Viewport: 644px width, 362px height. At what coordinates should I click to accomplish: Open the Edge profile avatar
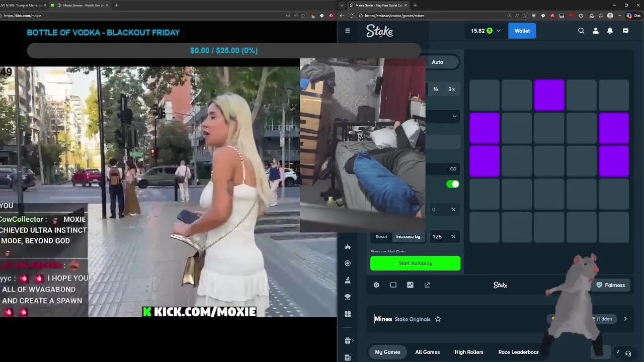click(610, 16)
